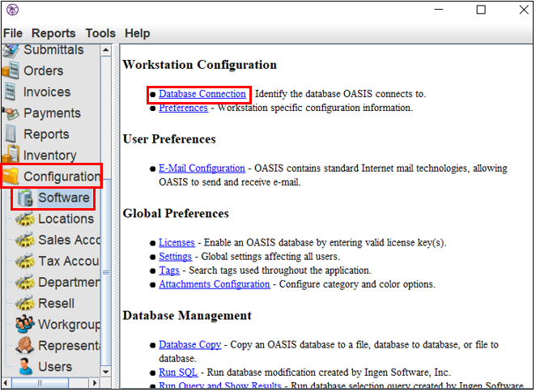The height and width of the screenshot is (392, 536).
Task: Click the sidebar vertical scrollbar thumb
Action: (x=106, y=272)
